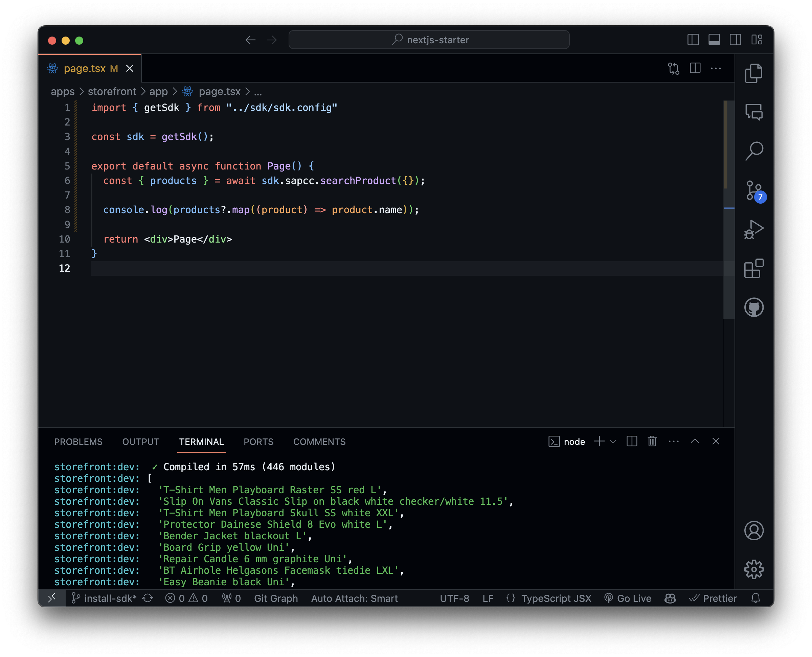
Task: Switch to the OUTPUT panel tab
Action: coord(141,441)
